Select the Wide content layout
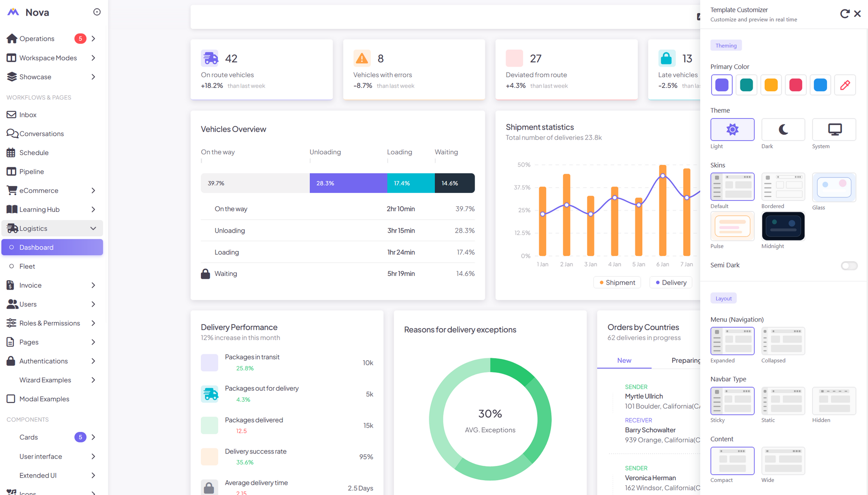868x495 pixels. [783, 461]
